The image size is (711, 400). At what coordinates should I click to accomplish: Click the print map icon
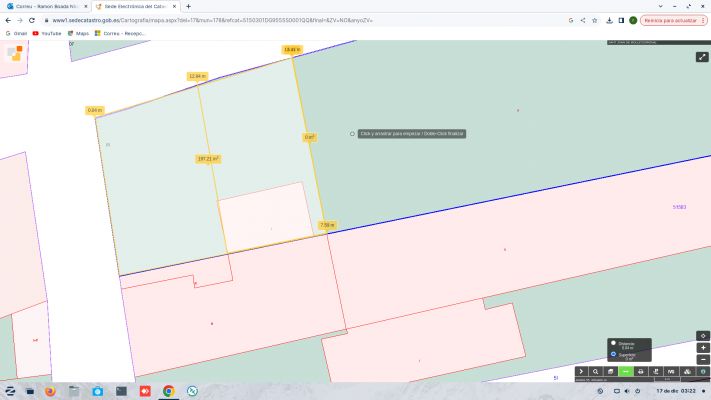pyautogui.click(x=640, y=371)
